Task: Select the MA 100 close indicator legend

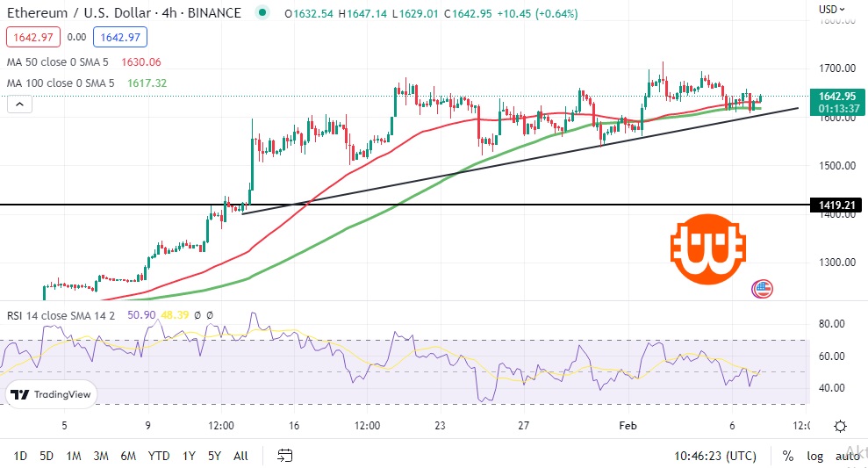Action: pos(61,83)
